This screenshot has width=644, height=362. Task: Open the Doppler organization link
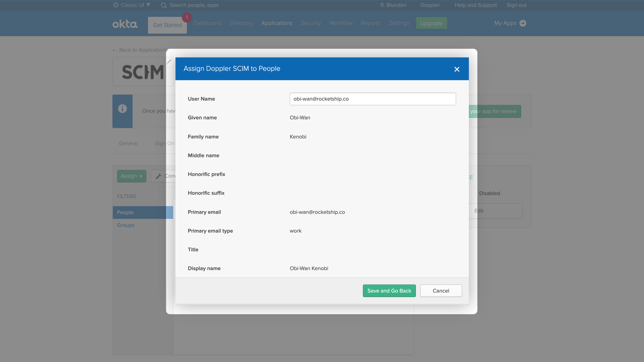tap(430, 5)
